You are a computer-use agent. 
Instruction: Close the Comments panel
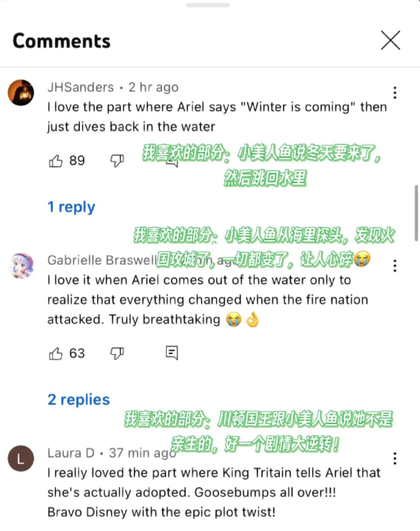(391, 40)
